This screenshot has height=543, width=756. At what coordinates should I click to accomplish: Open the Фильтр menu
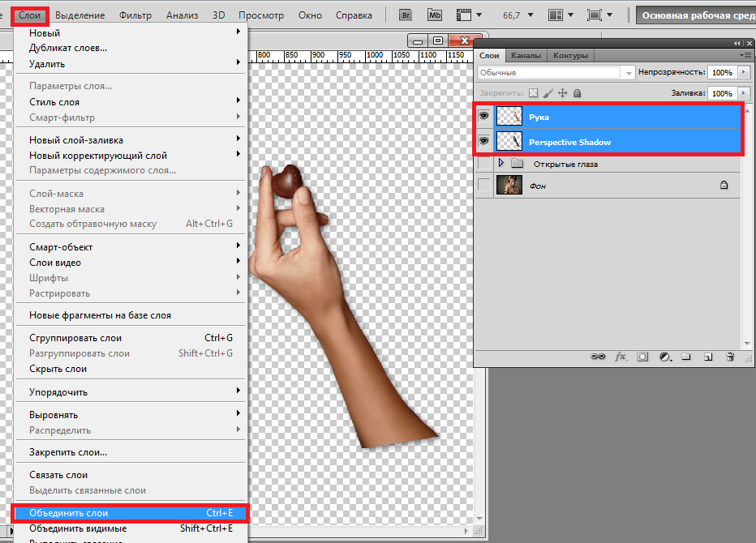tap(135, 15)
